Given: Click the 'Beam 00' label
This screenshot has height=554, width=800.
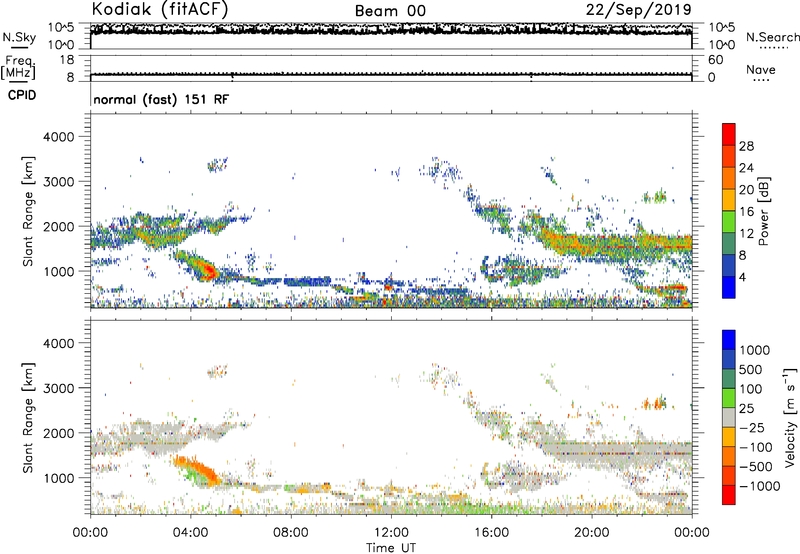Looking at the screenshot, I should 390,11.
